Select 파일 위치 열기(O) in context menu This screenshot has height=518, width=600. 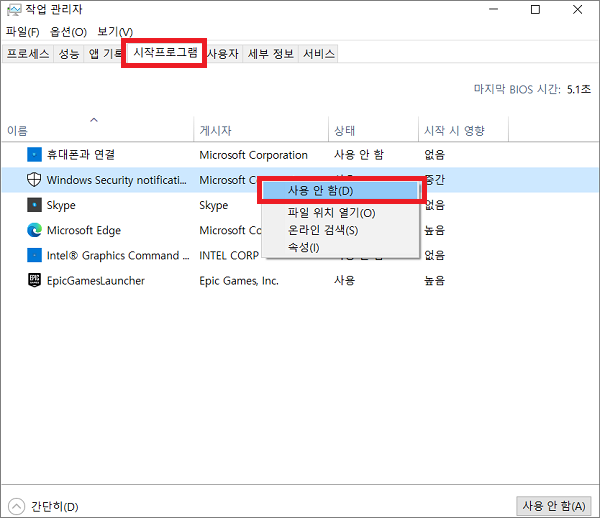(x=331, y=213)
